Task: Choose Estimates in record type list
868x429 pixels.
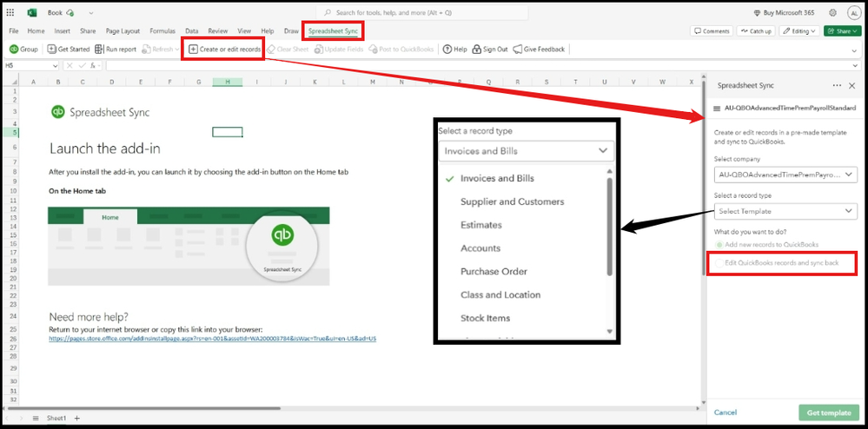Action: (x=481, y=225)
